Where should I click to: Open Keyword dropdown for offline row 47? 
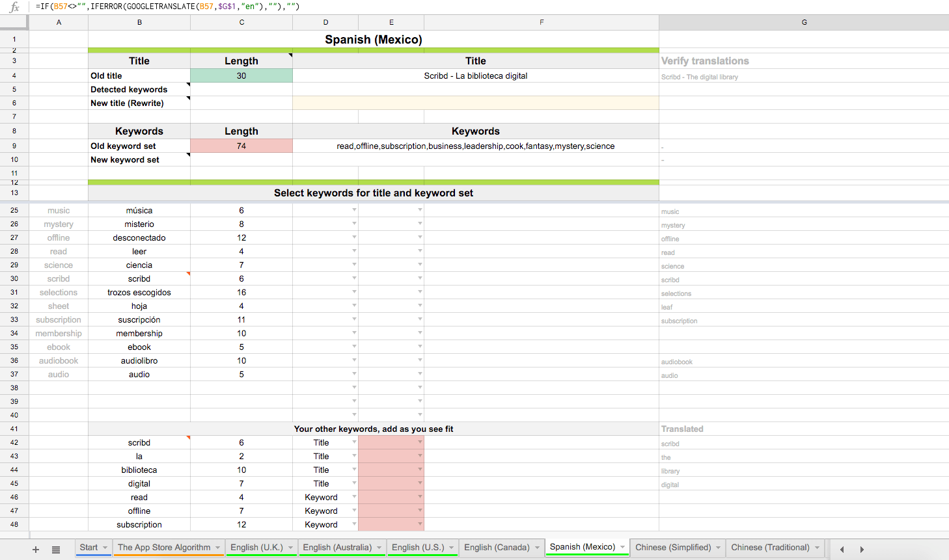pos(354,511)
